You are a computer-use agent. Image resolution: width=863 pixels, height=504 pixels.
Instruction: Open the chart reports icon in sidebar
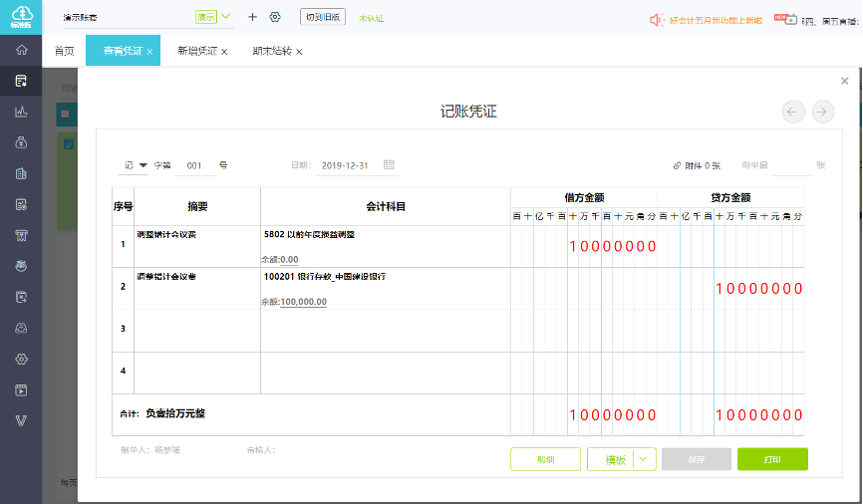click(x=21, y=112)
